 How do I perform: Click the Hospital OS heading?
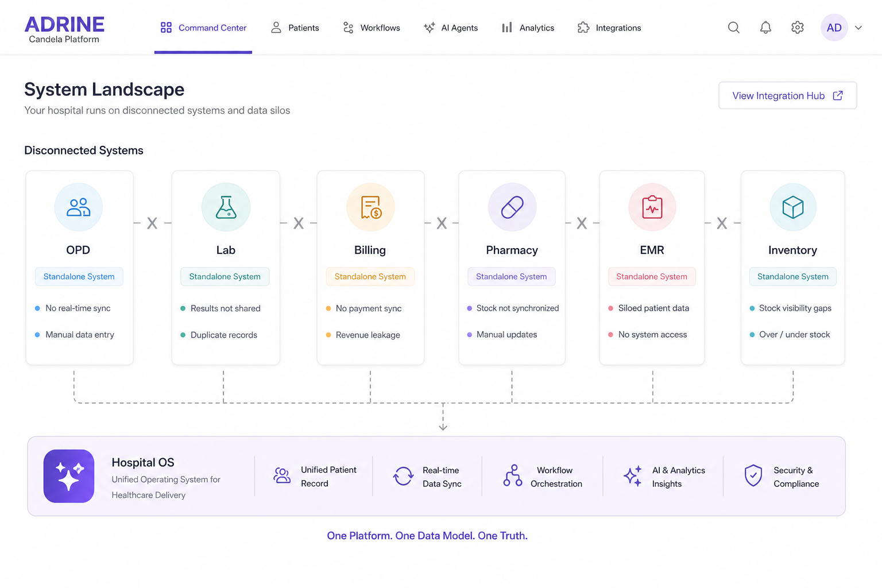(x=143, y=462)
